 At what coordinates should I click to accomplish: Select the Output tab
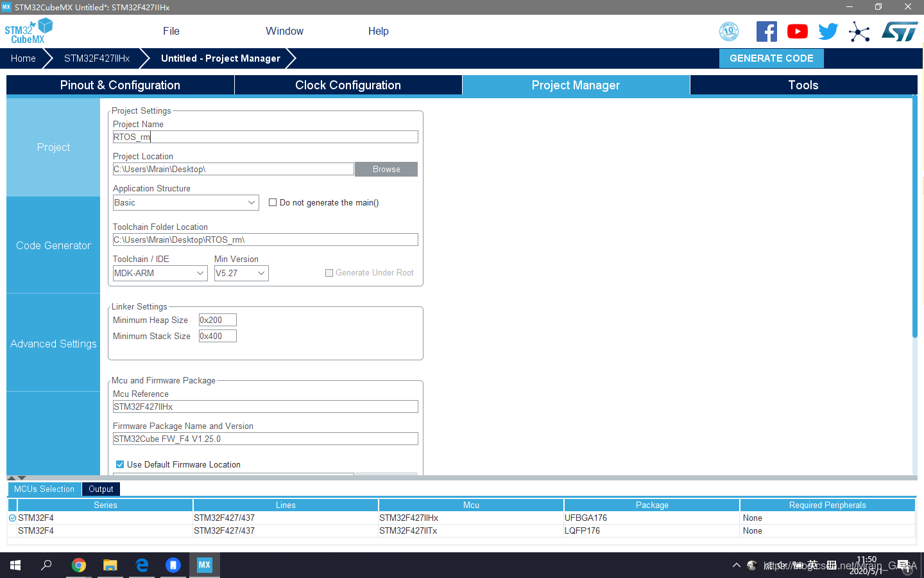point(101,489)
